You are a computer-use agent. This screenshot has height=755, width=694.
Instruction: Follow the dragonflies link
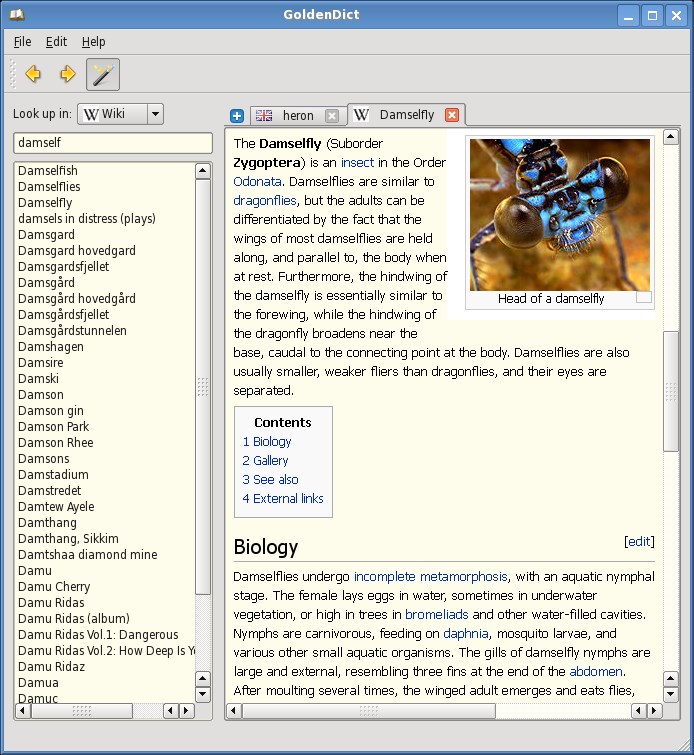click(265, 200)
